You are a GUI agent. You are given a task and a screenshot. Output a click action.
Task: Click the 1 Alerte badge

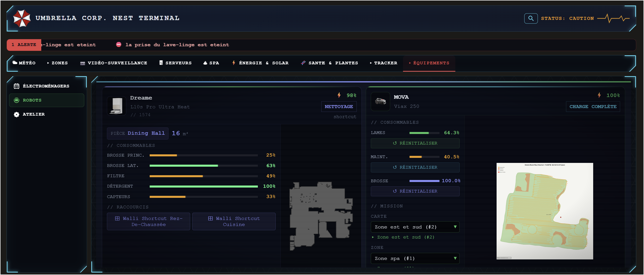click(24, 45)
